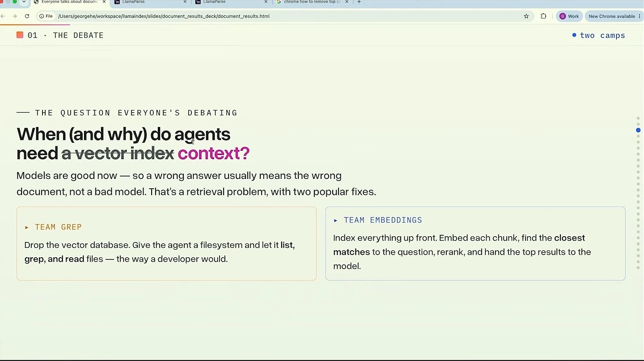Switch to the second LlamaParse tab
This screenshot has width=644, height=361.
231,2
